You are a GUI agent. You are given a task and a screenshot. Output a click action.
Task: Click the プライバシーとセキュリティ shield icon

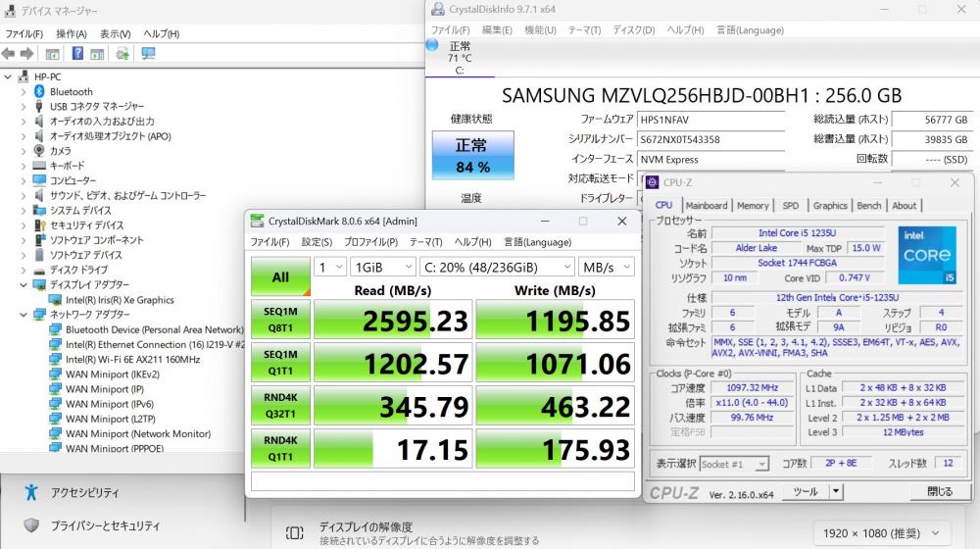(x=31, y=525)
